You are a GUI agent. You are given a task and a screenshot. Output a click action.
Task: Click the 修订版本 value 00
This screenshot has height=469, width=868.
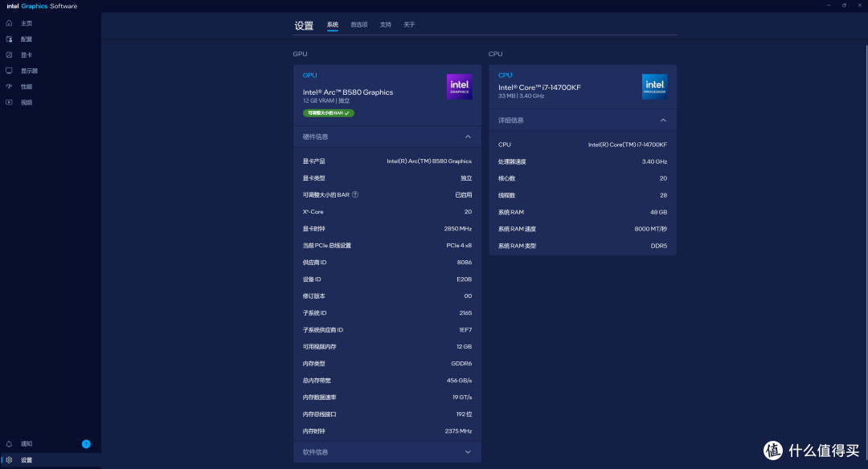(x=468, y=296)
